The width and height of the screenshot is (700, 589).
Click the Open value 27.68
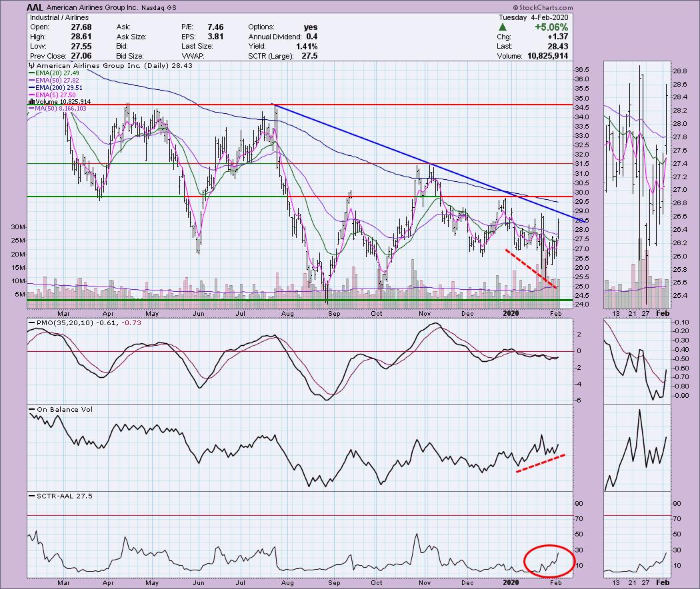coord(81,27)
